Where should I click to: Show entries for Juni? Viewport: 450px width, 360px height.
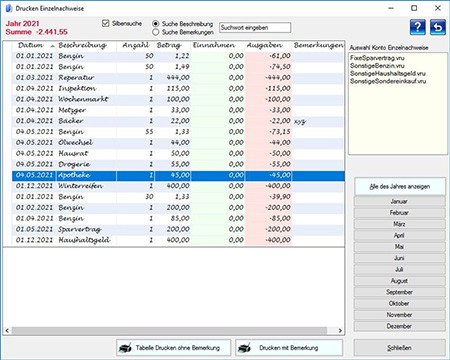tap(400, 258)
